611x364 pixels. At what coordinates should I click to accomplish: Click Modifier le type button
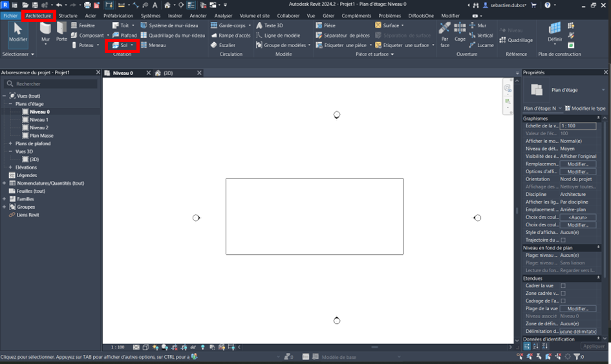coord(585,108)
